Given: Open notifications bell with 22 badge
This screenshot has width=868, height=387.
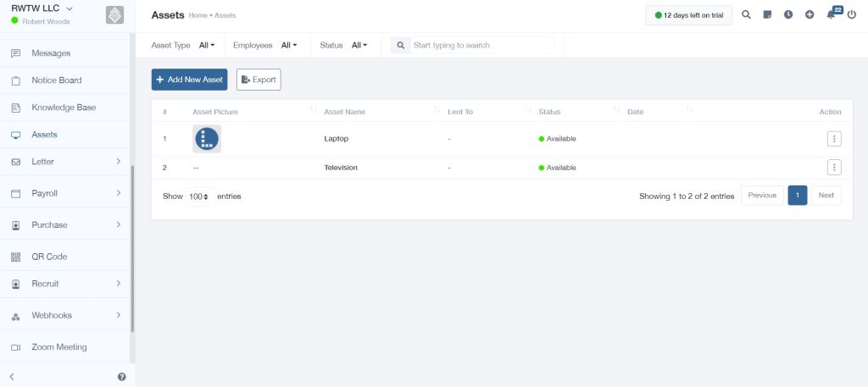Looking at the screenshot, I should 832,14.
